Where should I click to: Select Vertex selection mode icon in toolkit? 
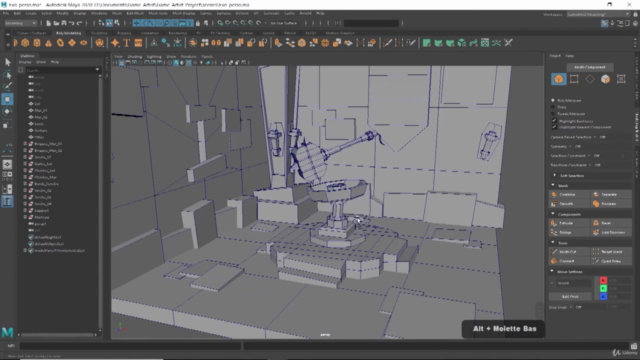coord(574,79)
